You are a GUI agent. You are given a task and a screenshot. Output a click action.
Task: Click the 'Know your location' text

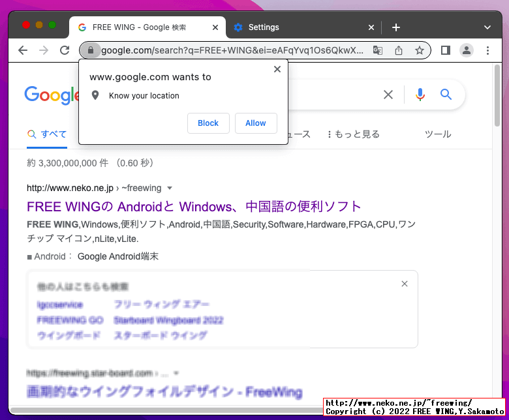(144, 96)
